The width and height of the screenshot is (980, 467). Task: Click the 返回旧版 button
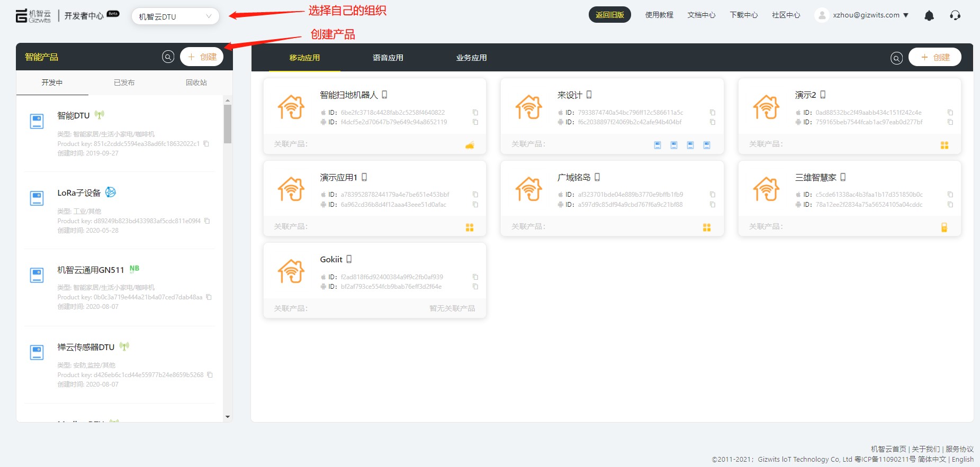coord(609,15)
